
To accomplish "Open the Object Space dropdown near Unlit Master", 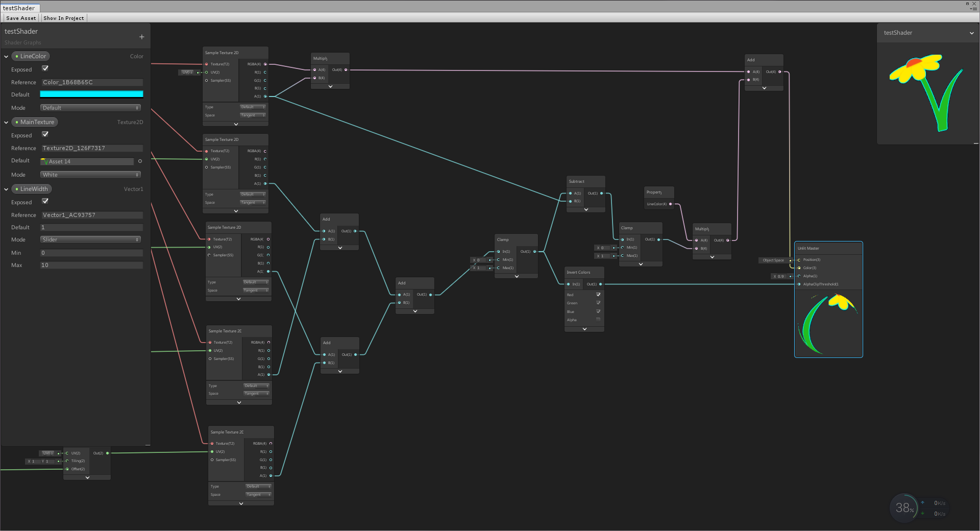I will point(773,260).
